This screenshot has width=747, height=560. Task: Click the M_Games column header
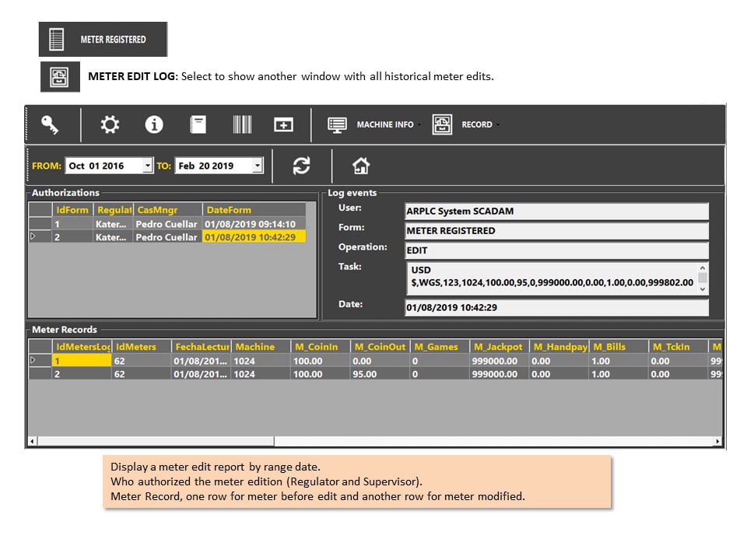(x=439, y=347)
